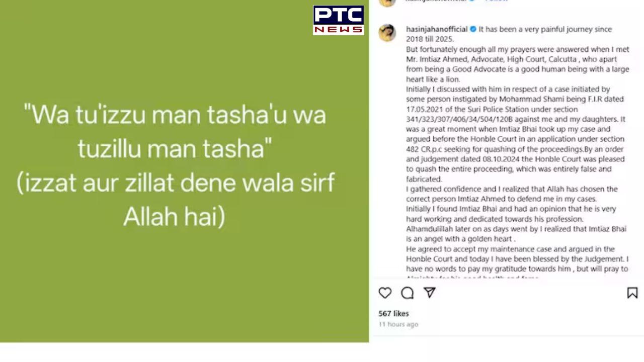Open hasinjahanofficial profile from caption username

pyautogui.click(x=437, y=29)
